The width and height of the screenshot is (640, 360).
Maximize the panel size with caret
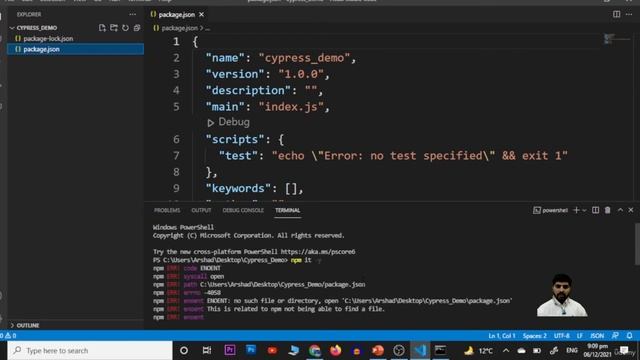tap(620, 210)
